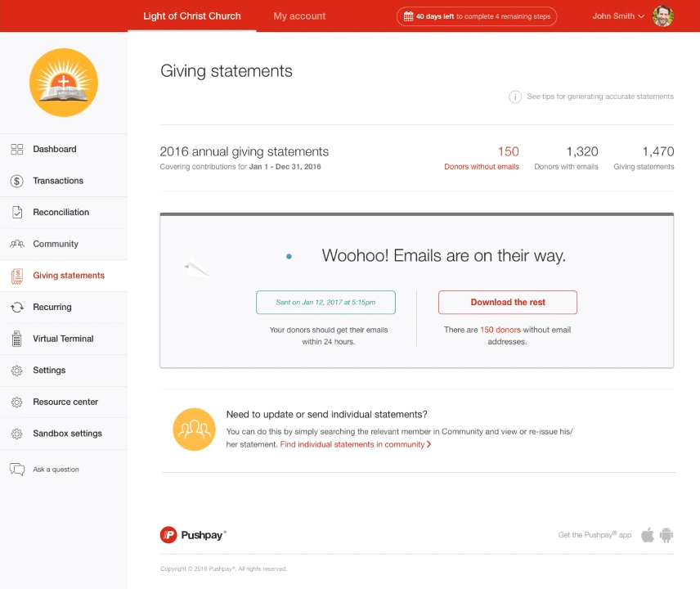The width and height of the screenshot is (700, 589).
Task: Expand the John Smith user dropdown
Action: coord(618,16)
